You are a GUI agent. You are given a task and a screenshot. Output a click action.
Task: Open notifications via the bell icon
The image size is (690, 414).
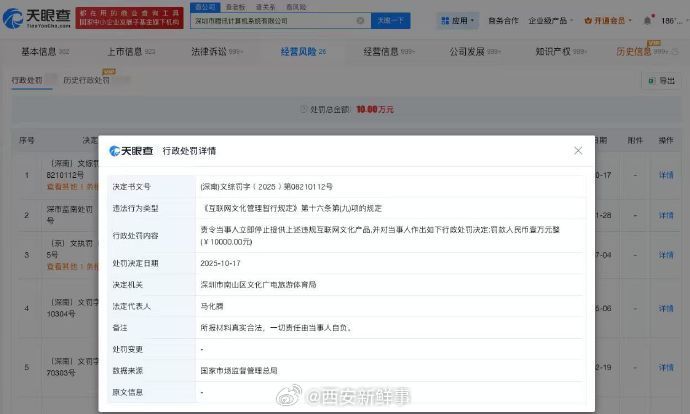click(x=647, y=21)
